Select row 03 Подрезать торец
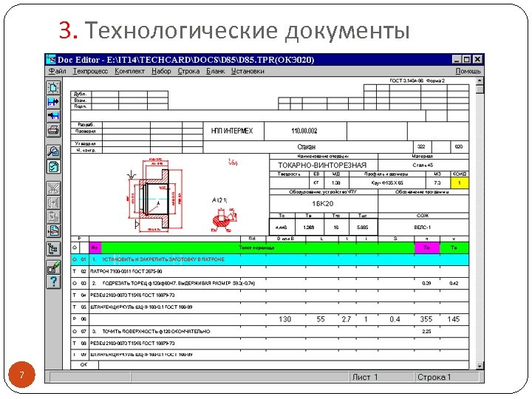Viewport: 532px width, 399px height. (270, 283)
